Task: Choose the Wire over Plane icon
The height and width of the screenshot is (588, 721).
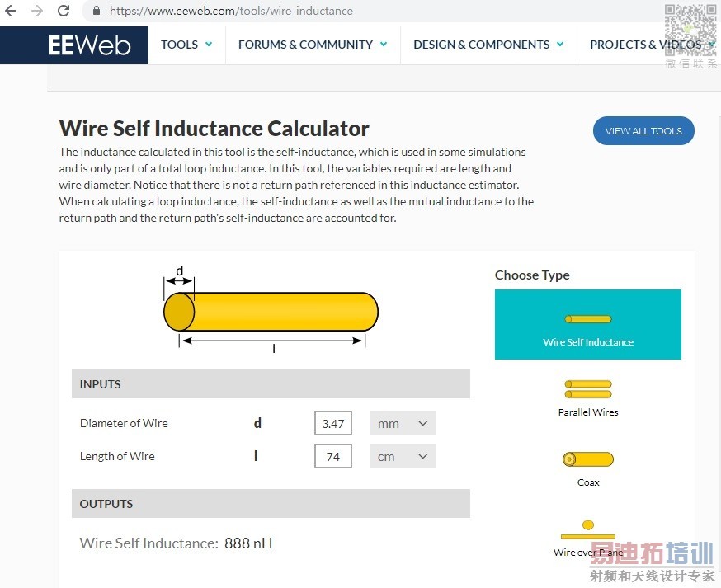Action: pos(588,529)
